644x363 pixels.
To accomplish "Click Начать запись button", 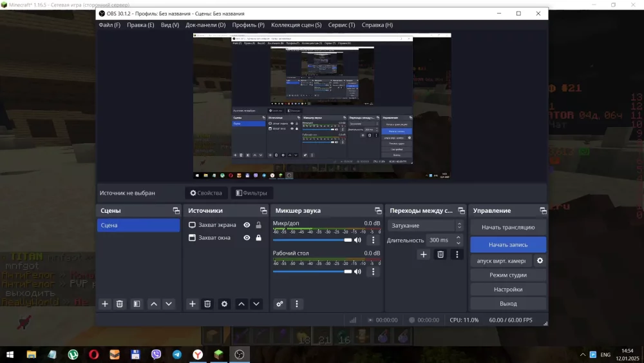I will click(x=508, y=244).
